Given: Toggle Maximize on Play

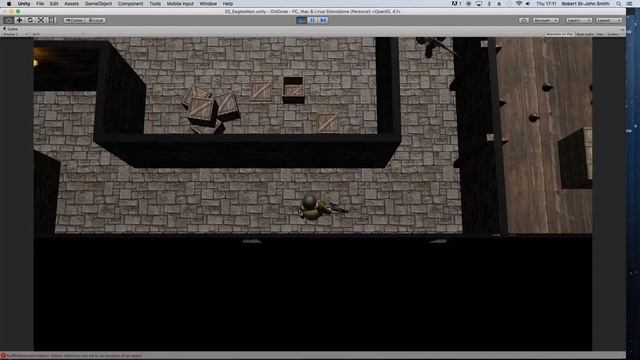Looking at the screenshot, I should click(560, 34).
